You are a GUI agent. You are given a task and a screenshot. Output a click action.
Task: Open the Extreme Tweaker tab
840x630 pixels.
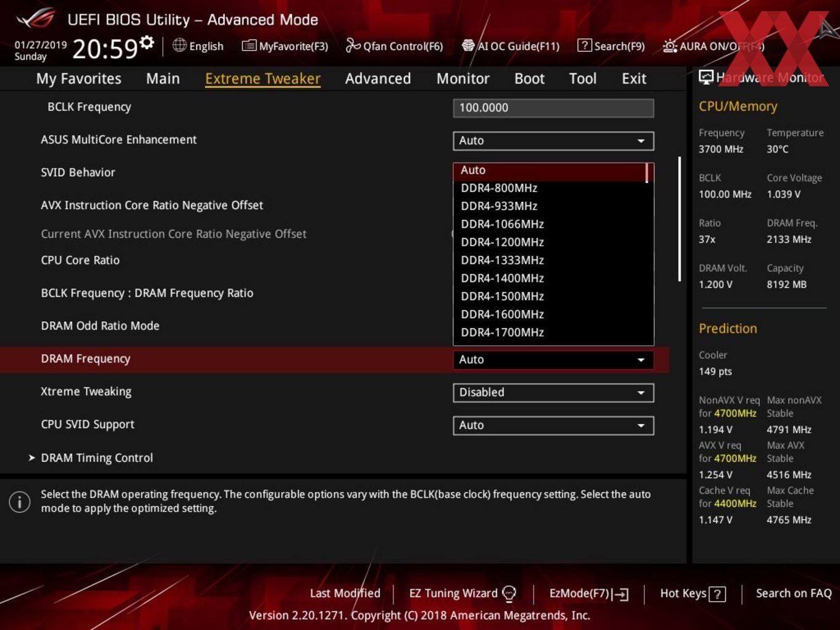click(262, 78)
